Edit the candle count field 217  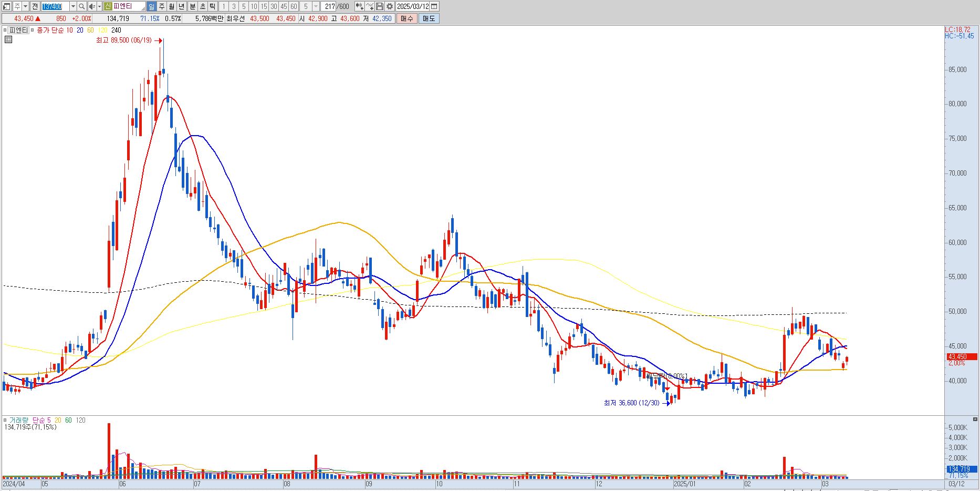329,6
